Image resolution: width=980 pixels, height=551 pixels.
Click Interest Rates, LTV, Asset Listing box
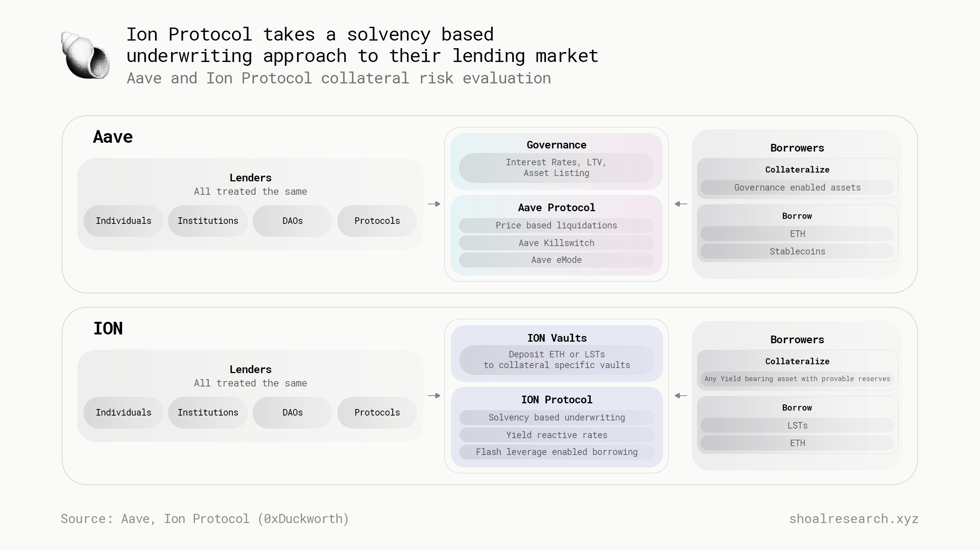(557, 168)
